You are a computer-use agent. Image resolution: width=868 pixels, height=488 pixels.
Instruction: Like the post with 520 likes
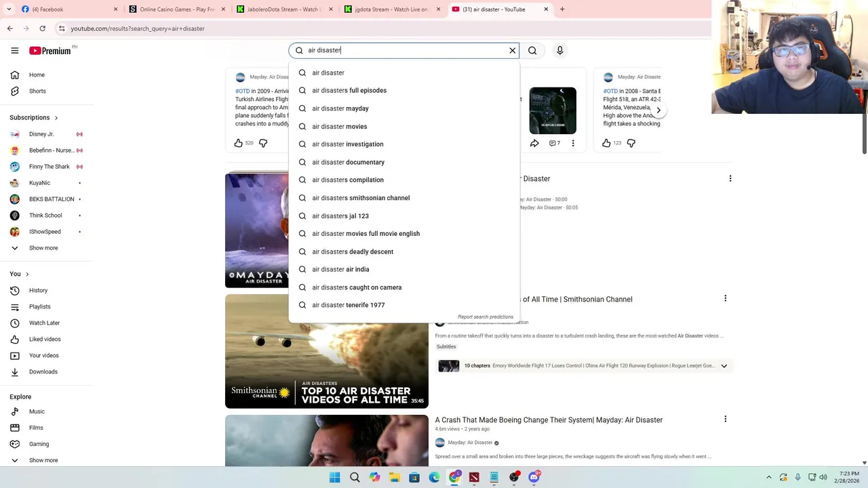(239, 143)
